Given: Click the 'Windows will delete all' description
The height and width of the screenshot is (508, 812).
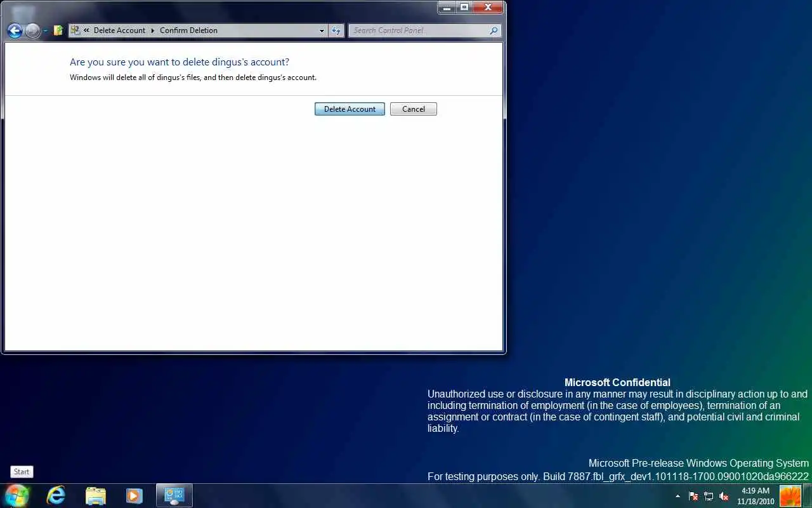Looking at the screenshot, I should [x=193, y=77].
